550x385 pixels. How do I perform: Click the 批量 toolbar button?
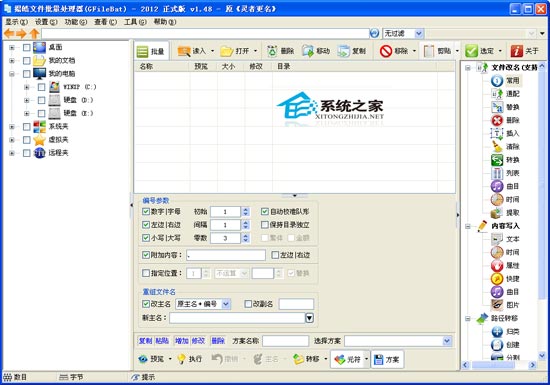point(151,52)
